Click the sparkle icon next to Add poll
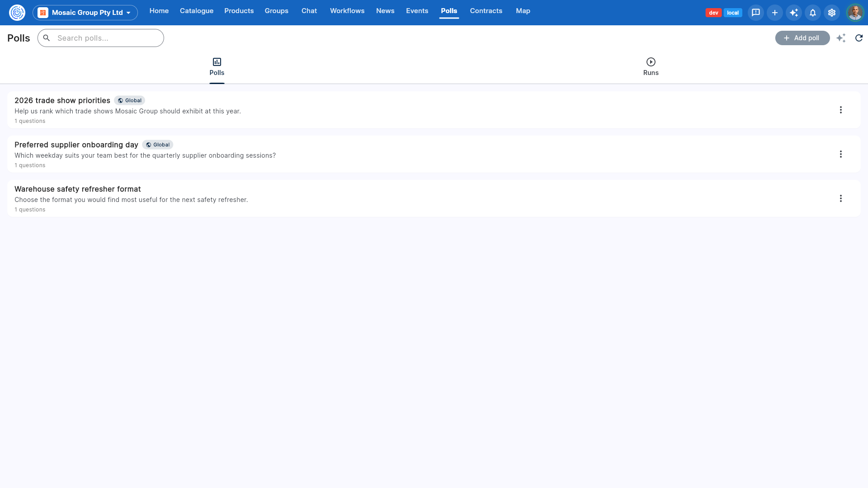 (x=841, y=38)
